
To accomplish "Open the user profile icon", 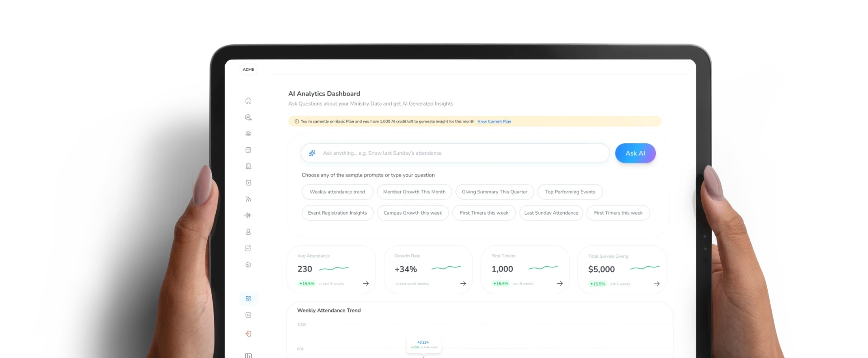I will tap(248, 232).
